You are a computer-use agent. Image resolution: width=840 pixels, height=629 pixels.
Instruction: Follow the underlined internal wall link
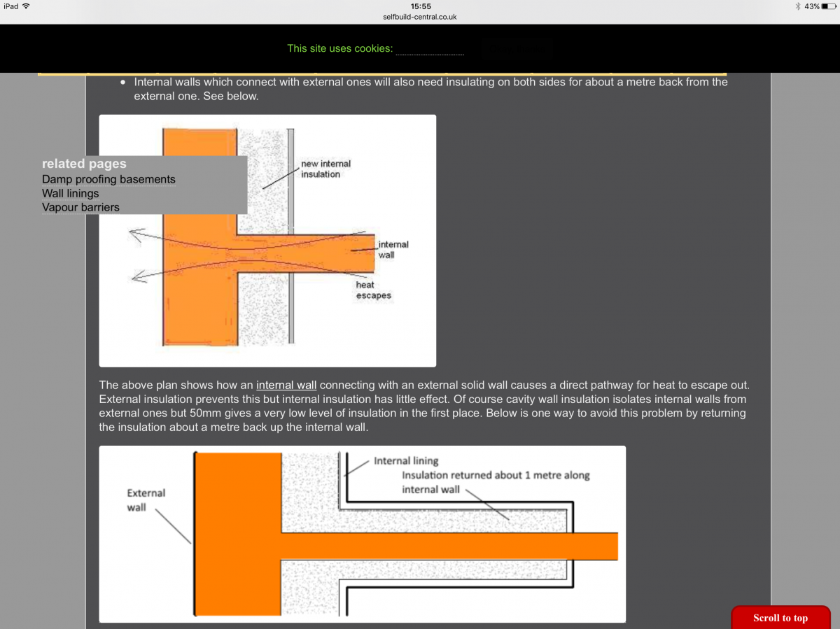286,385
